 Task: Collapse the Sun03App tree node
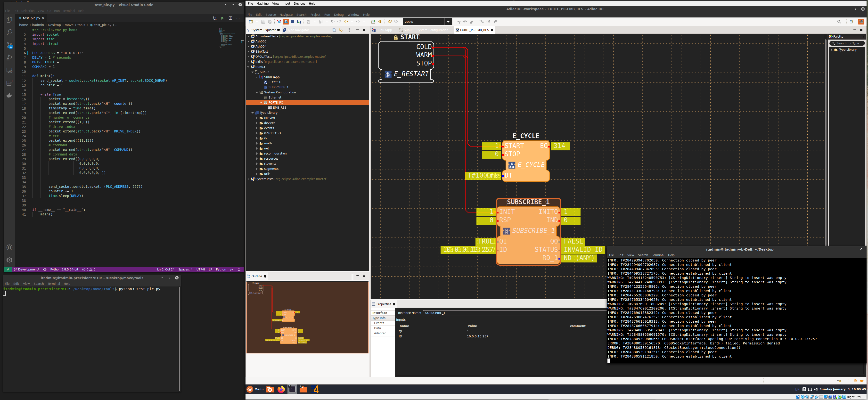click(257, 77)
